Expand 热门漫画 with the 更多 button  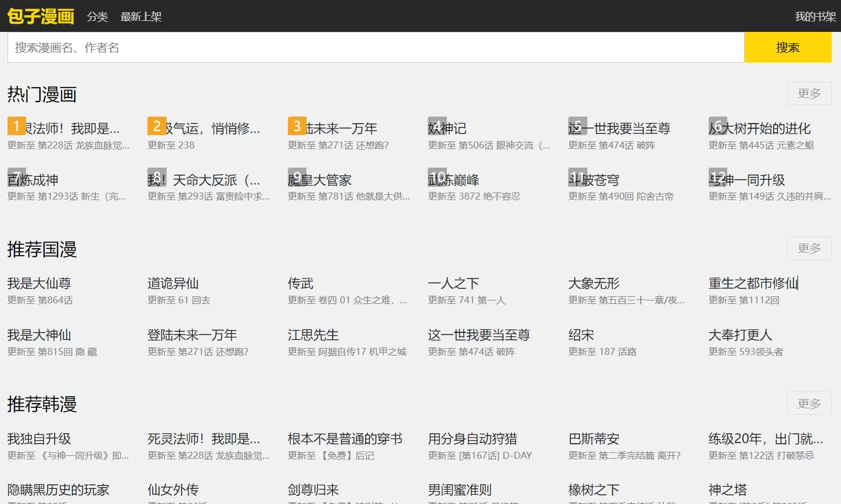(809, 93)
